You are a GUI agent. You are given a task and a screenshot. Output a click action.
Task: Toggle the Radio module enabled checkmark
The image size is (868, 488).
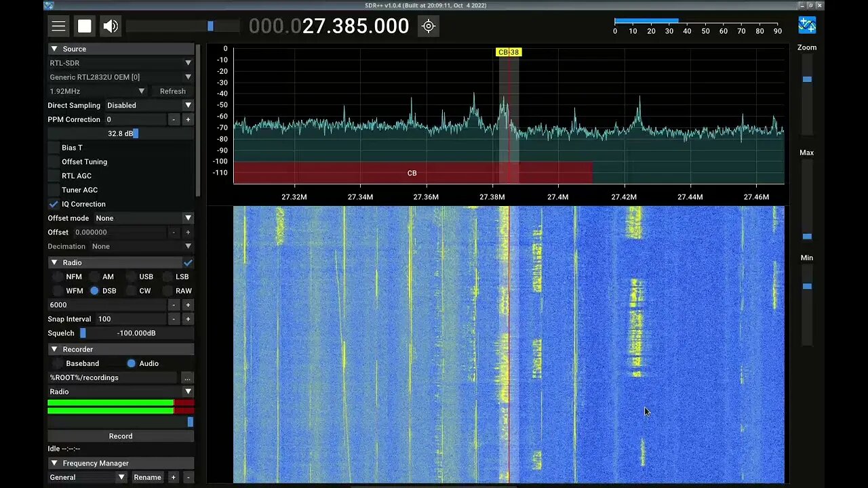tap(188, 262)
